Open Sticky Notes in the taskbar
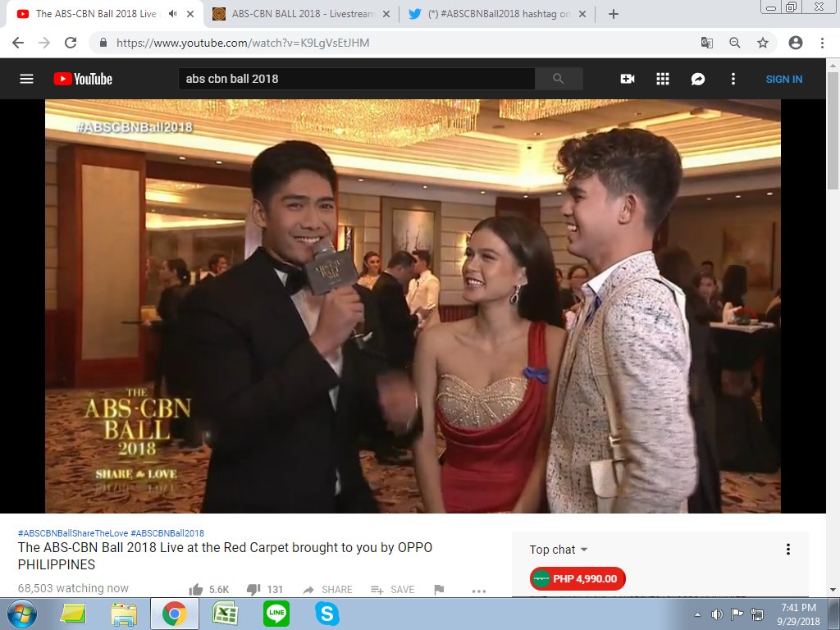840x630 pixels. click(73, 614)
